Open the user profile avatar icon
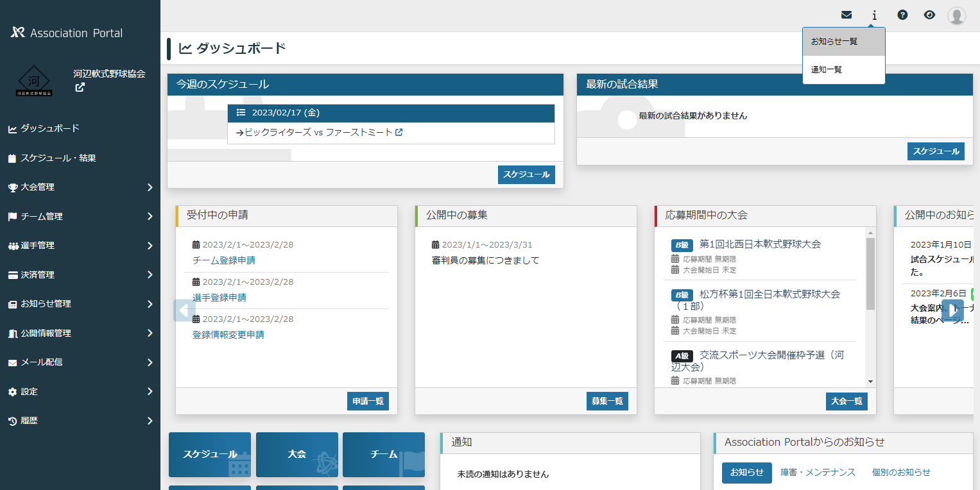The width and height of the screenshot is (980, 490). pos(956,14)
